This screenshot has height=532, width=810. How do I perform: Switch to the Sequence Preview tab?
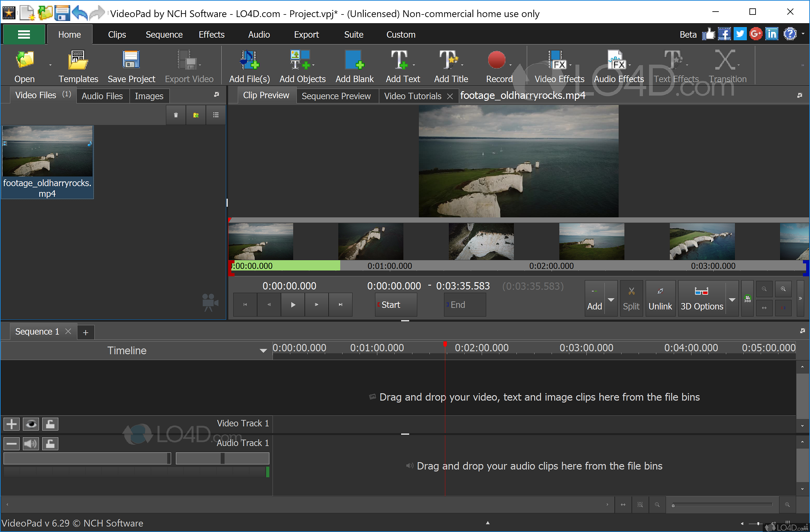[336, 96]
